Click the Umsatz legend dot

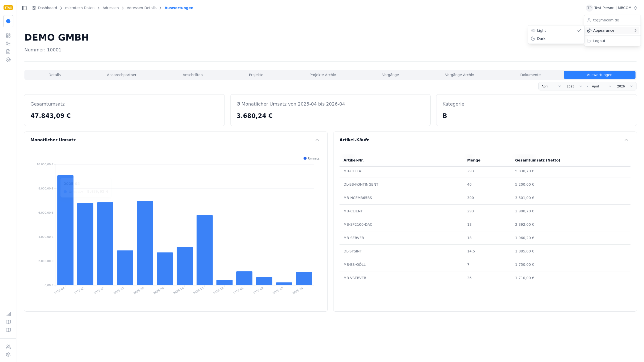coord(305,158)
